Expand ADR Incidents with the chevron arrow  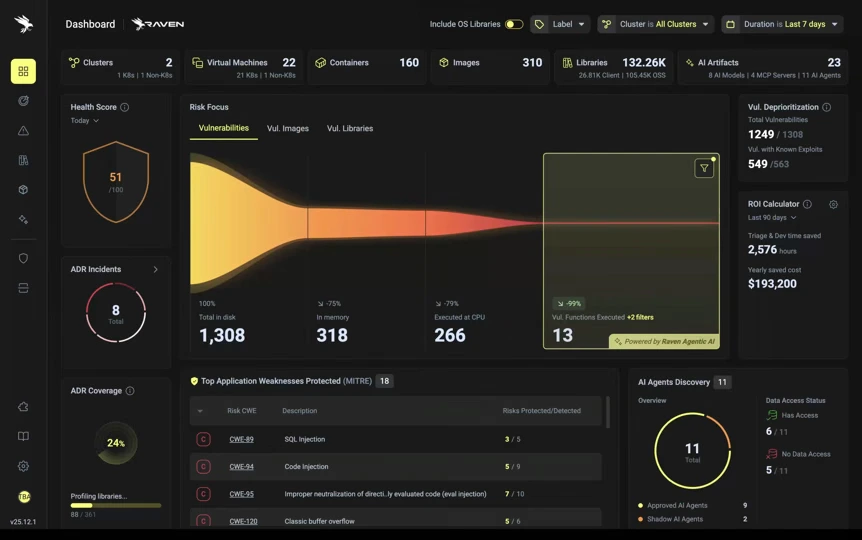click(x=156, y=269)
